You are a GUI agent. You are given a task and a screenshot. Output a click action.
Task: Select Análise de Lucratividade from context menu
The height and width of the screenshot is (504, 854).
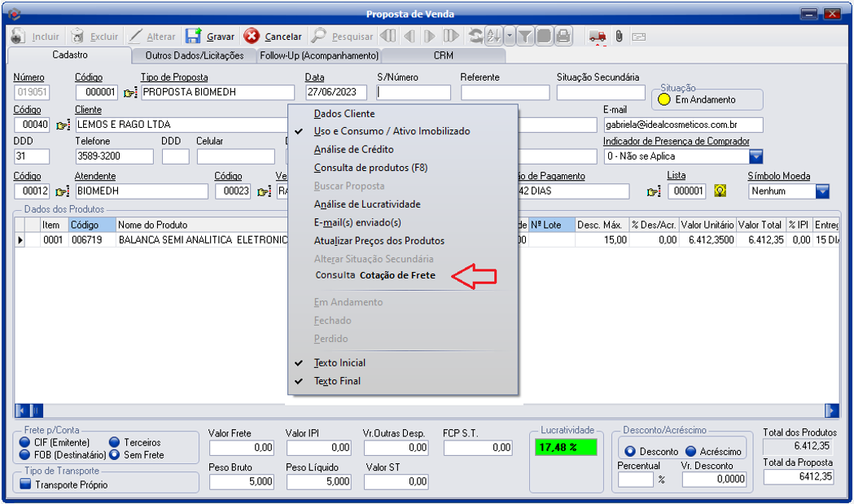click(x=367, y=204)
